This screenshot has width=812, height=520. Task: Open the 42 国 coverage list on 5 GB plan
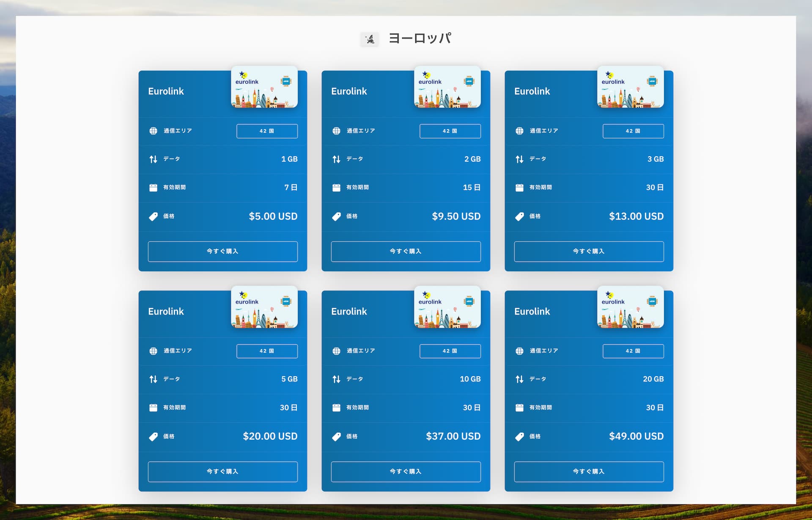tap(267, 351)
